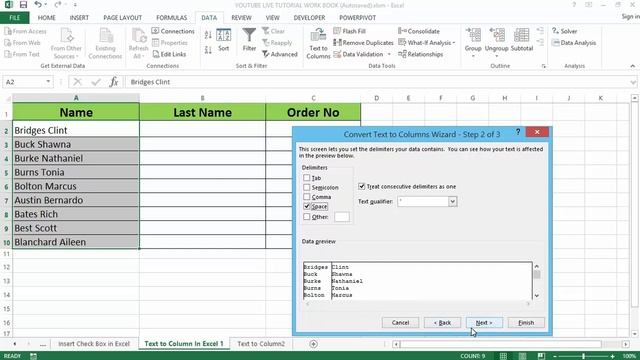The width and height of the screenshot is (640, 360).
Task: Click the Insert Function fx icon
Action: pos(114,82)
